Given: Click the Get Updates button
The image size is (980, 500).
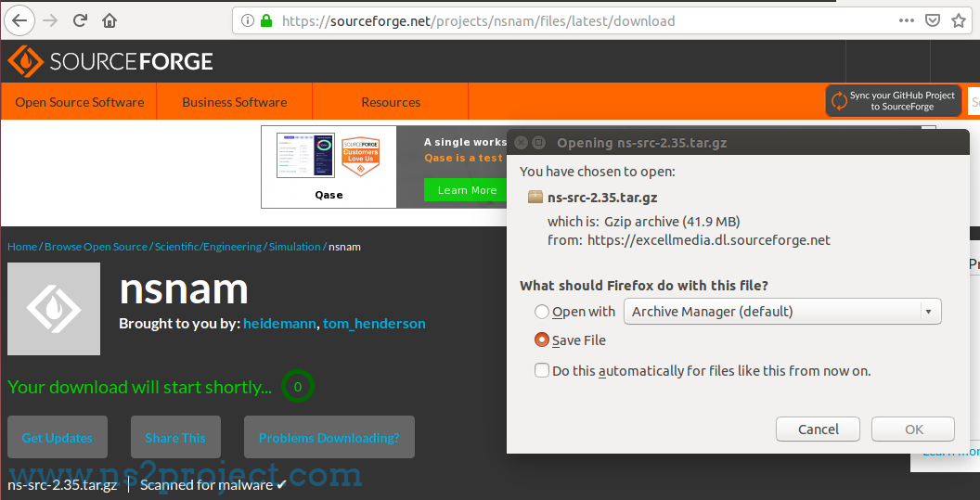Looking at the screenshot, I should point(58,437).
